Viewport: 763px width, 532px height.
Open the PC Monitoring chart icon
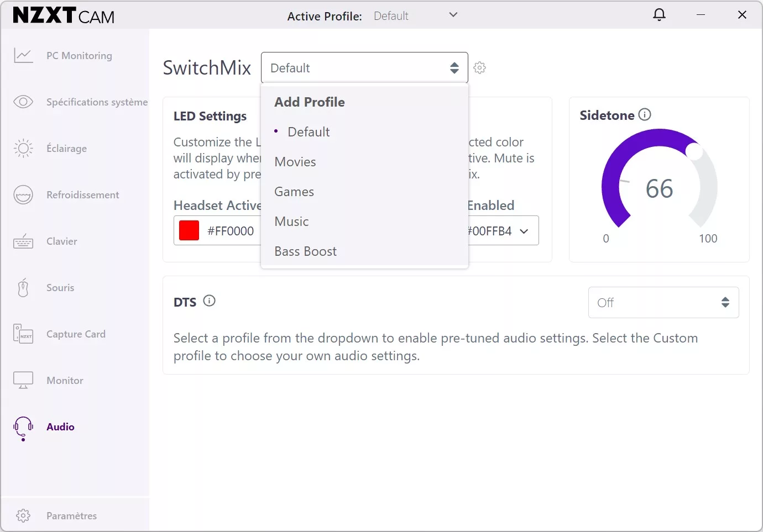tap(23, 55)
